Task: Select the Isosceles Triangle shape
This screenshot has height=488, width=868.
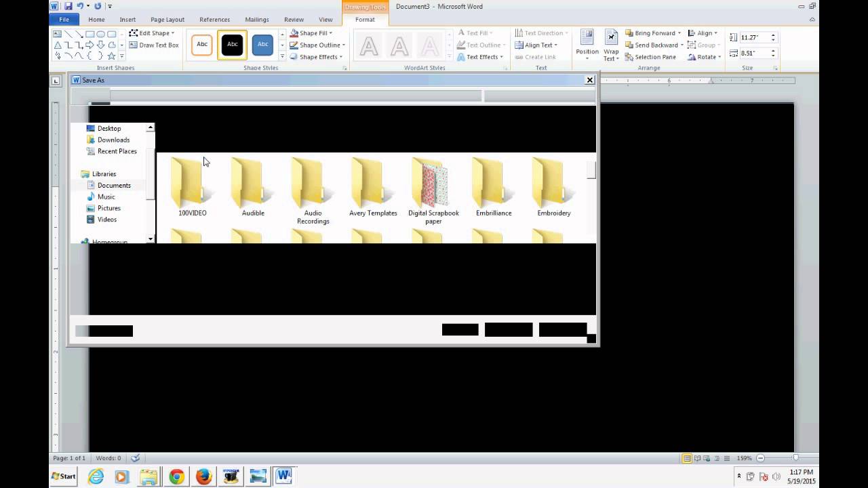Action: point(58,45)
